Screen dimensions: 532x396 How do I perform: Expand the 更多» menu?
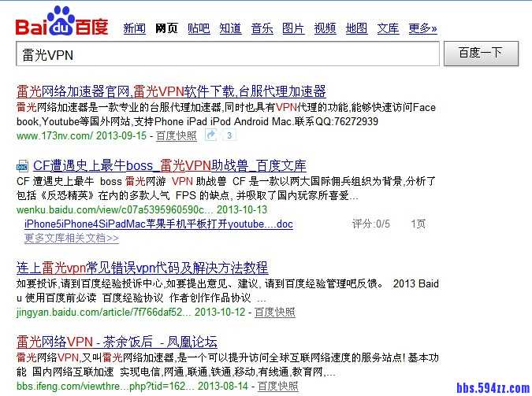click(422, 28)
